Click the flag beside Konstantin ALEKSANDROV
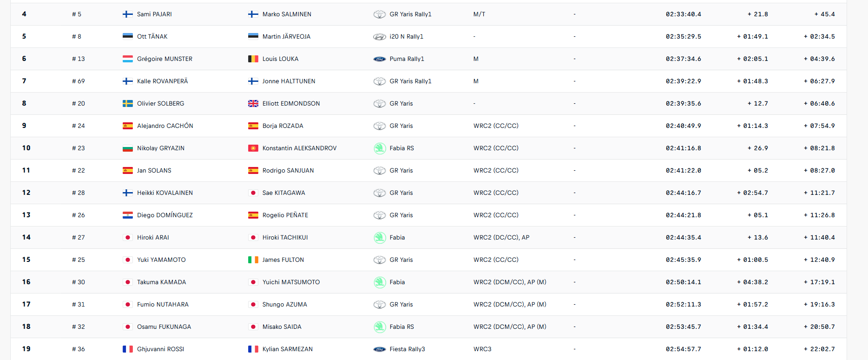Viewport: 868px width, 360px height. [253, 148]
